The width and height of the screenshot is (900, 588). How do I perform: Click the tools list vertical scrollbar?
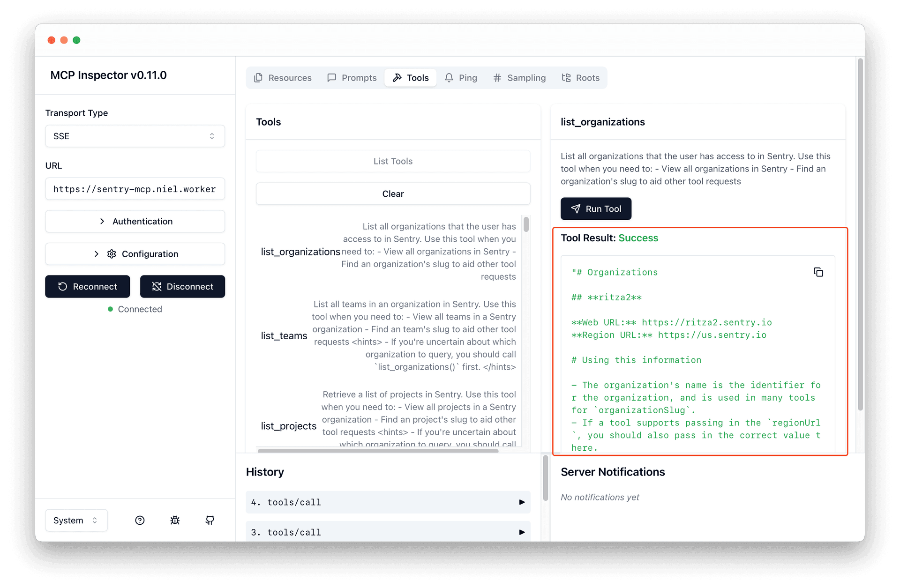pyautogui.click(x=526, y=225)
